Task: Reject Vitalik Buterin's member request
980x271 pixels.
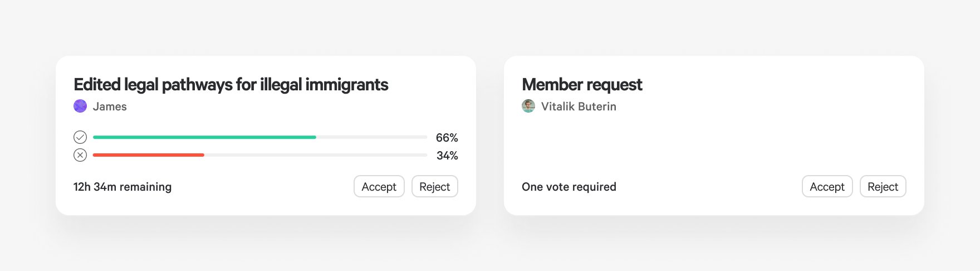Action: click(883, 187)
